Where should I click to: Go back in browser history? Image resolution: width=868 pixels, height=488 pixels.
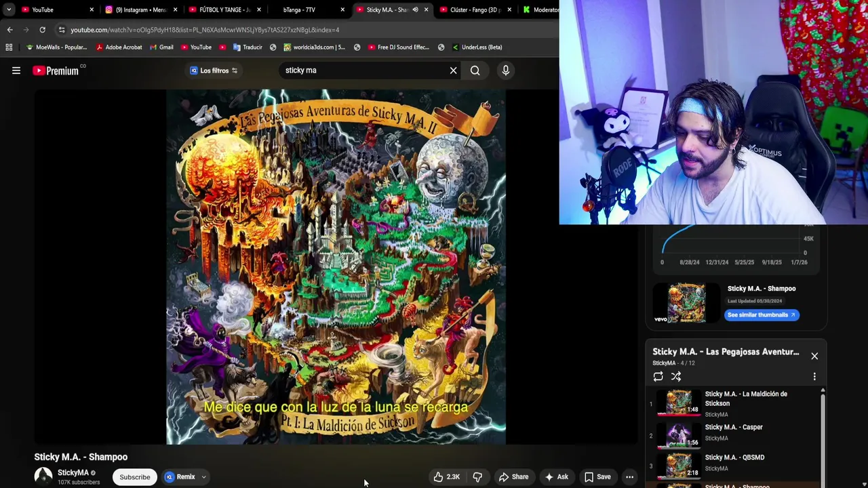coord(9,30)
